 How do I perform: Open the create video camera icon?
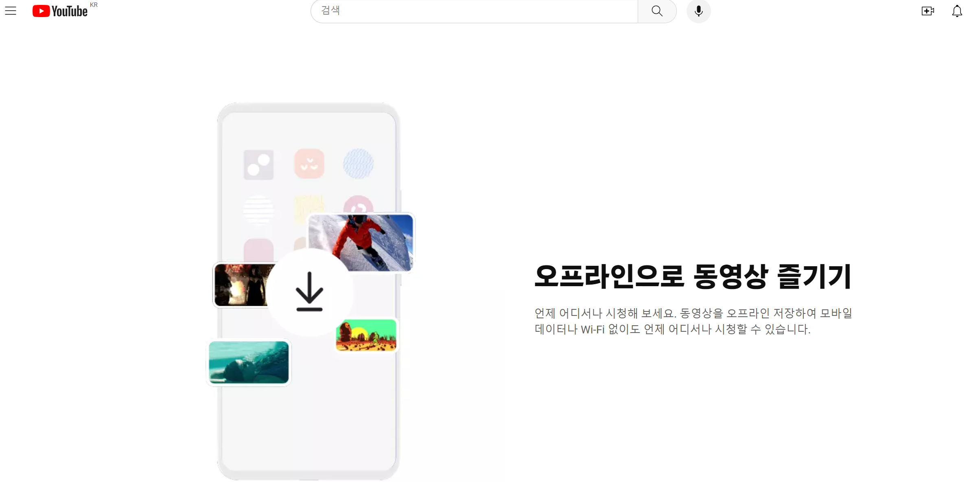(927, 11)
